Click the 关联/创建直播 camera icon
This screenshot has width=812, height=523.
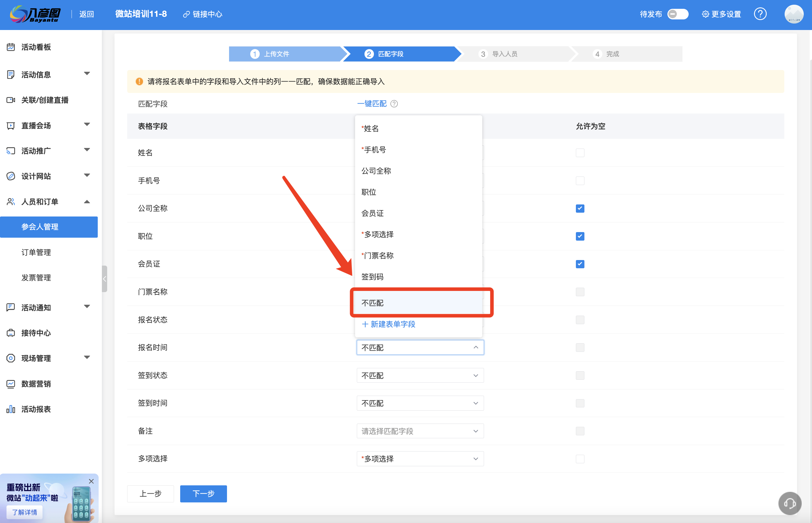(11, 100)
